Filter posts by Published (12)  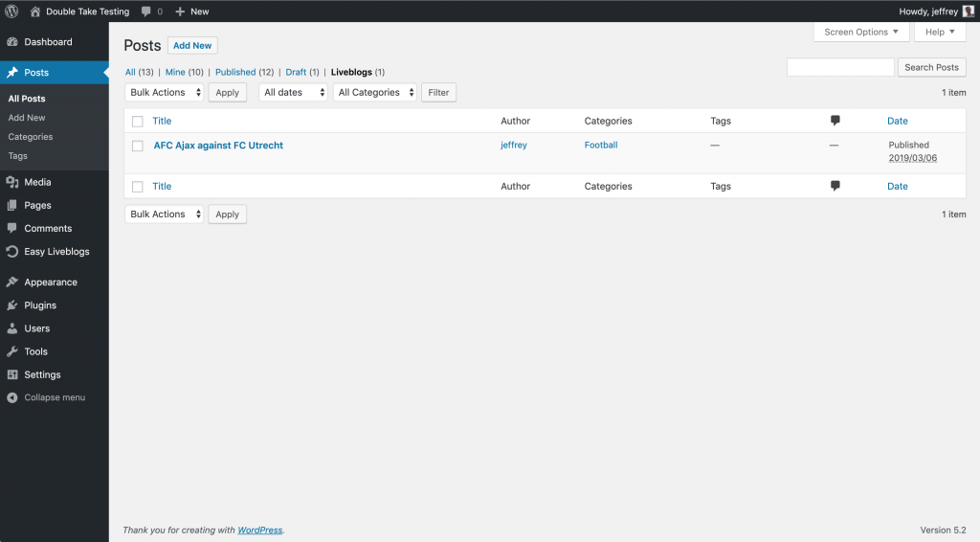244,72
